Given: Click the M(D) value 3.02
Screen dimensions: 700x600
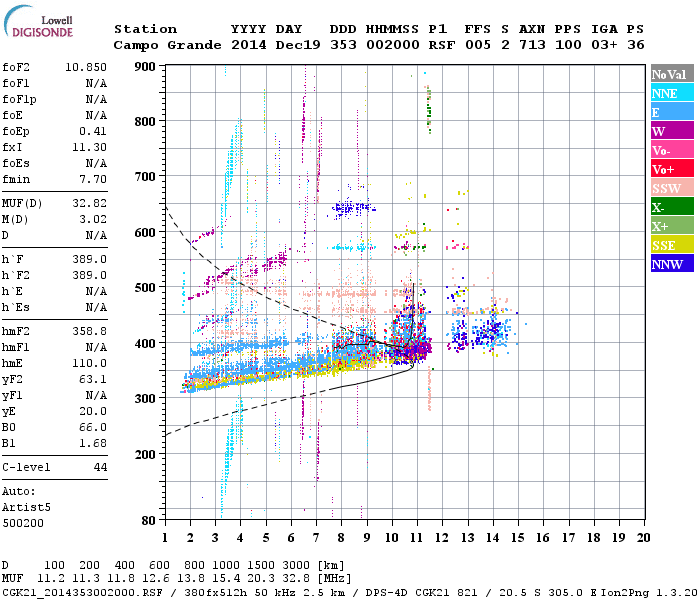Looking at the screenshot, I should click(93, 219).
